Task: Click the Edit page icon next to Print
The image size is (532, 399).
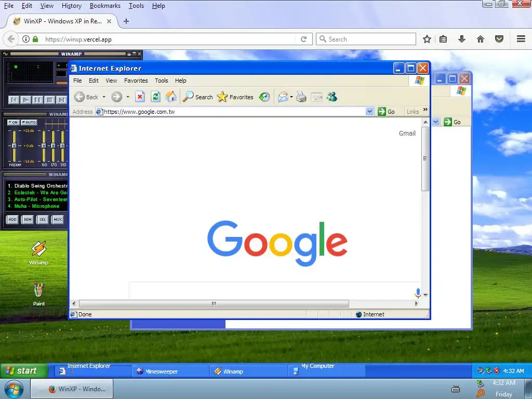Action: pyautogui.click(x=316, y=97)
